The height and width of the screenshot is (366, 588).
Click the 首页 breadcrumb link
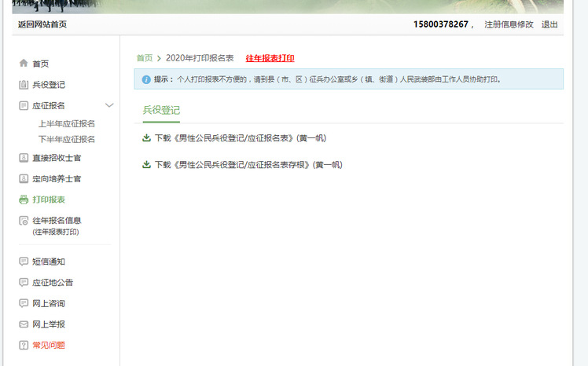click(x=145, y=58)
